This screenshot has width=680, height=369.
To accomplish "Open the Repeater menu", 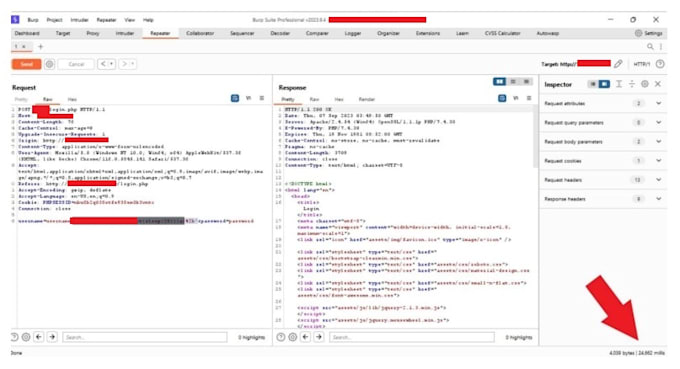I will (106, 20).
